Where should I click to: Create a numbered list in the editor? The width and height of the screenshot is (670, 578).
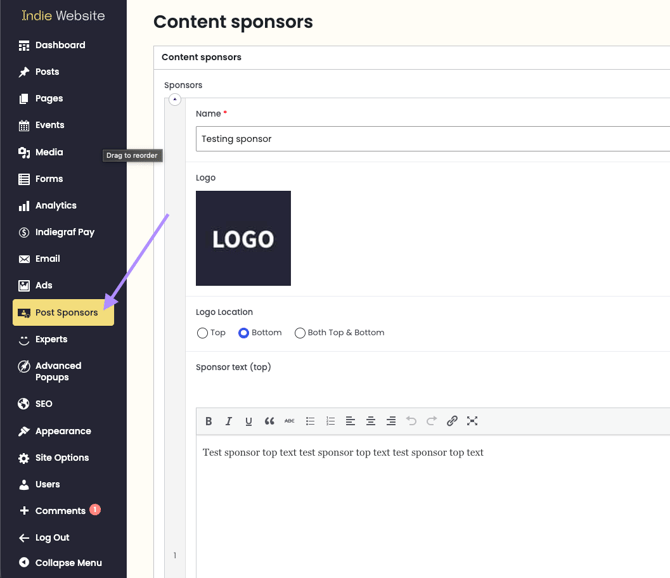tap(330, 421)
